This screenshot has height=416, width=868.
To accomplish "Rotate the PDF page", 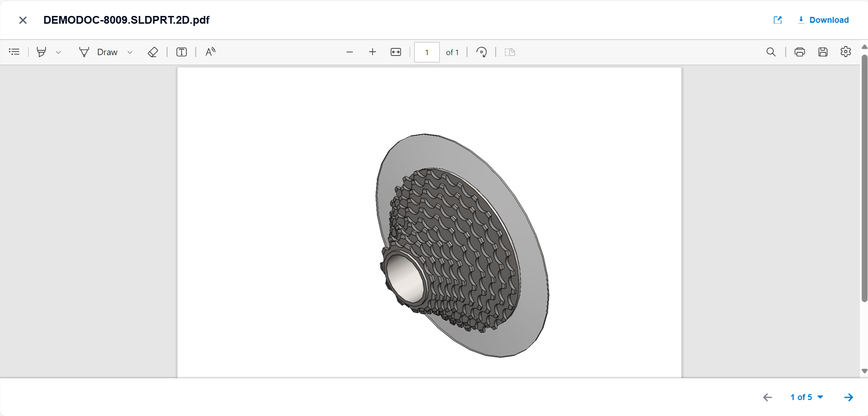I will (x=482, y=52).
